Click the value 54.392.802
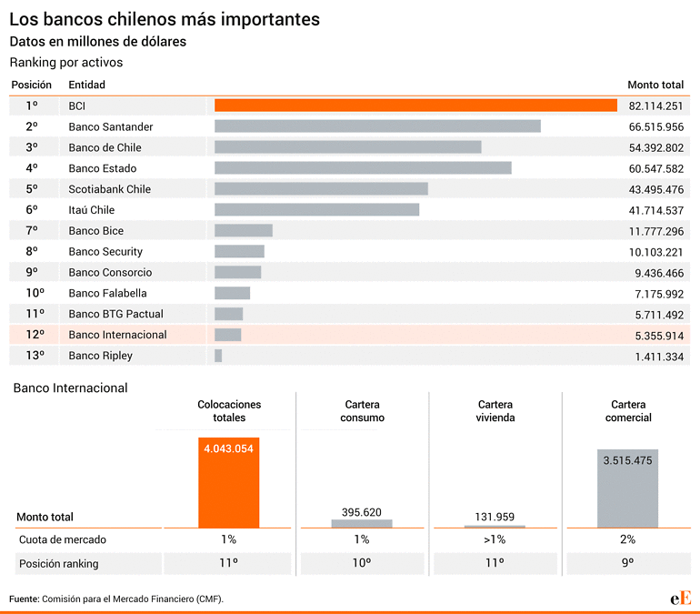This screenshot has height=614, width=700. click(655, 147)
